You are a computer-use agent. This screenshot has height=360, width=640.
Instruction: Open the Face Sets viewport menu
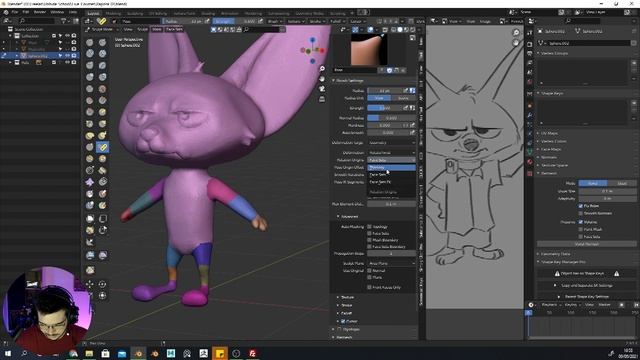174,29
